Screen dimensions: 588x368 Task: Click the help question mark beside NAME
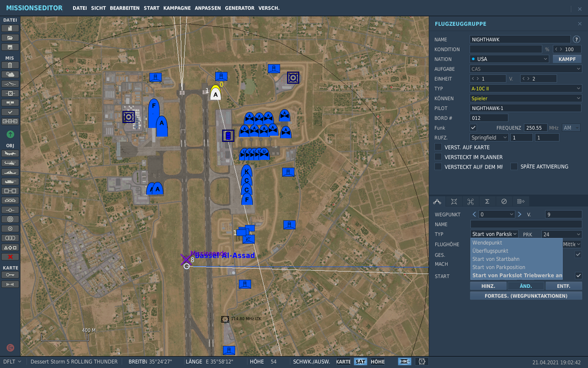click(576, 39)
